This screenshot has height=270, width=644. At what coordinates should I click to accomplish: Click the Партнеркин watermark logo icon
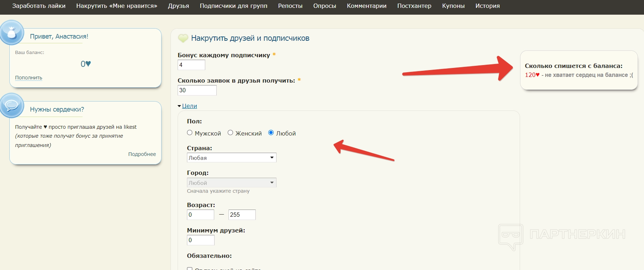[510, 236]
